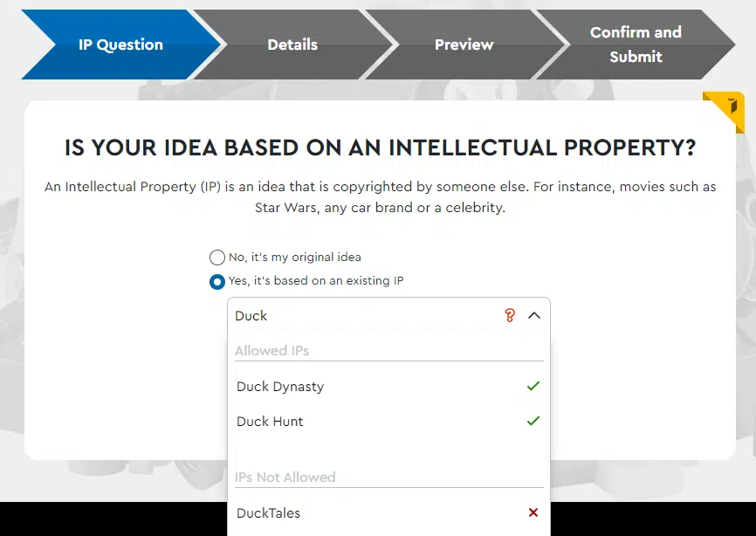This screenshot has height=536, width=756.
Task: Click the "No, it's my original idea" label text
Action: (x=294, y=257)
